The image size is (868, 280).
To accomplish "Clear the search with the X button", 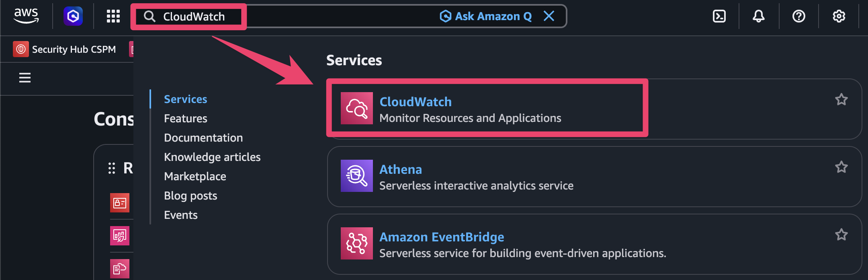I will [549, 16].
